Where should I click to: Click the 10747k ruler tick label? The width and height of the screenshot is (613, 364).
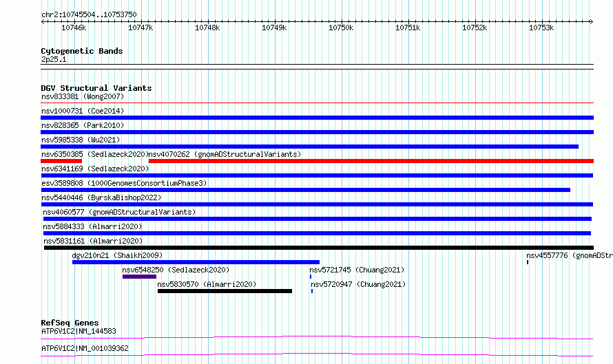pos(141,28)
